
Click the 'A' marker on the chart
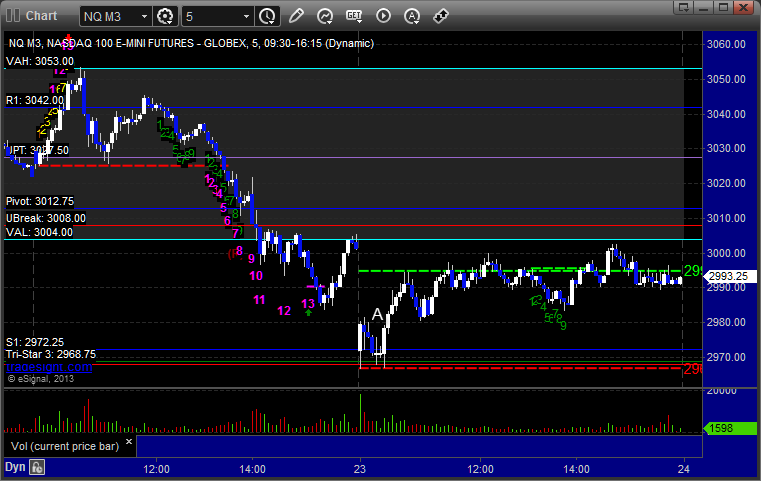377,315
